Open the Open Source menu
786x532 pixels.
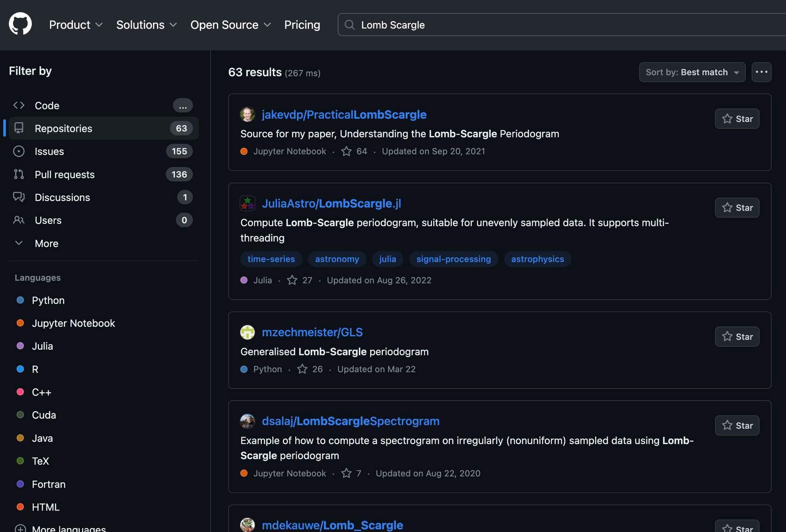[231, 25]
